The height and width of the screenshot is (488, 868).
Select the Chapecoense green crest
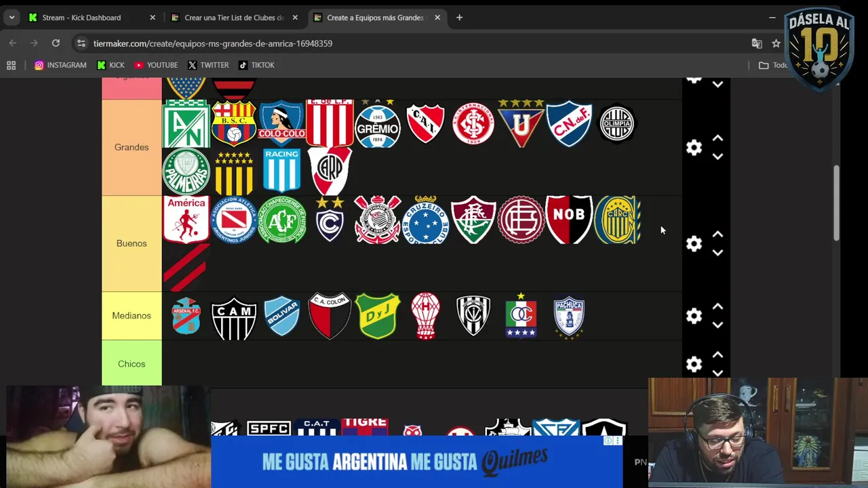pos(281,220)
